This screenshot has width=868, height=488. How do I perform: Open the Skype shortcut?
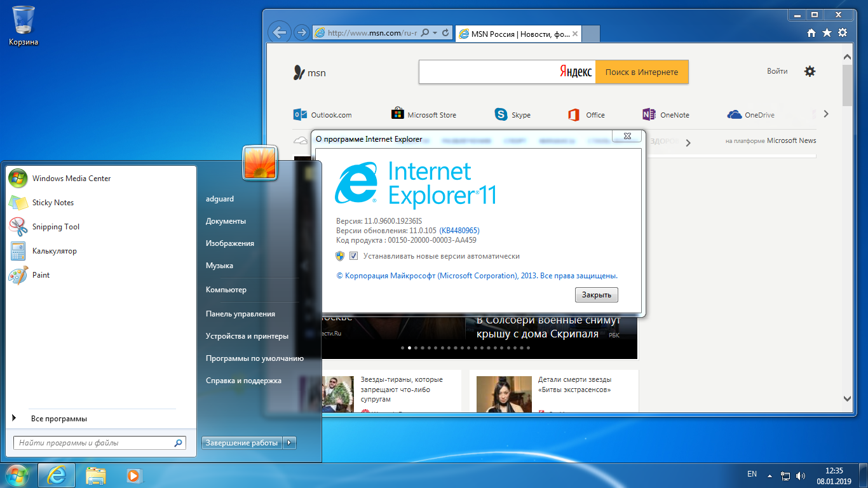(x=512, y=115)
